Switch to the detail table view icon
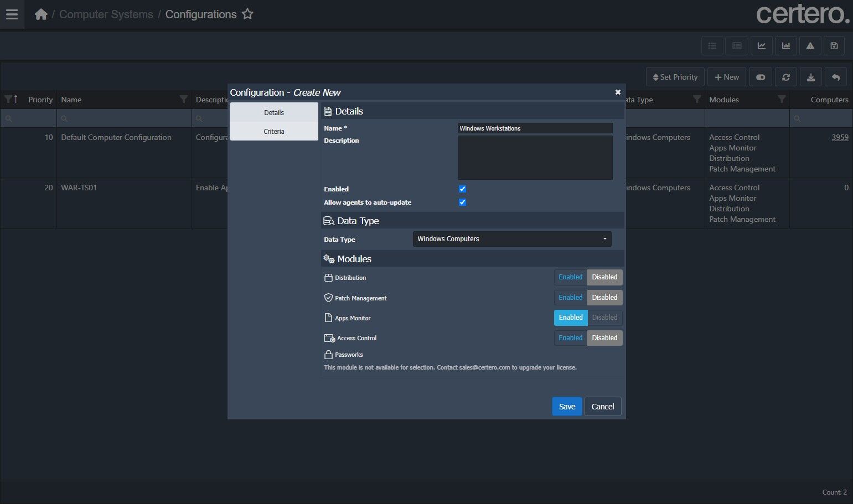Image resolution: width=853 pixels, height=504 pixels. coord(737,46)
